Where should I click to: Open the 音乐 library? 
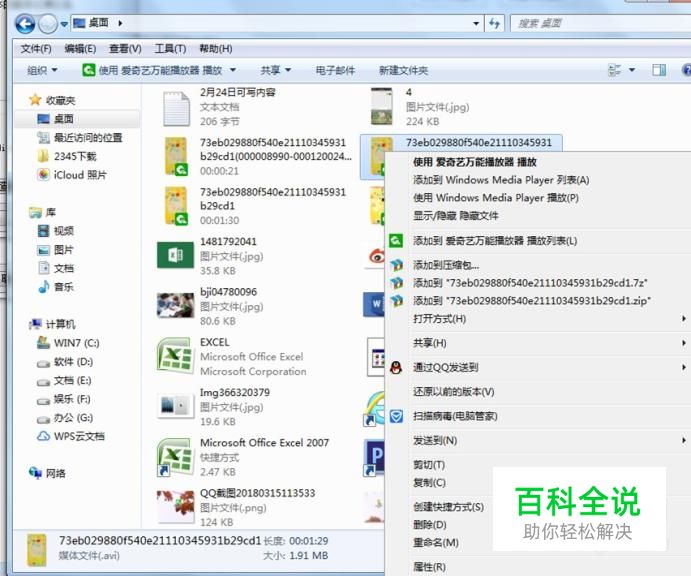point(56,287)
